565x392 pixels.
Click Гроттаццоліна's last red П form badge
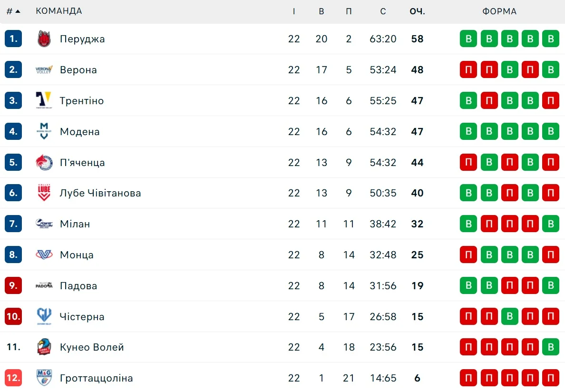pos(550,378)
